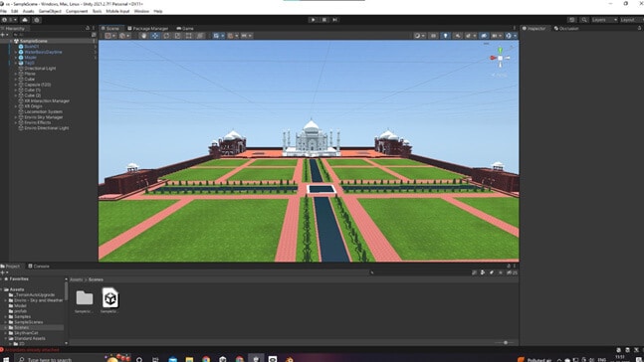Adjust the Project icon size slider
This screenshot has height=362, width=644.
(x=506, y=343)
